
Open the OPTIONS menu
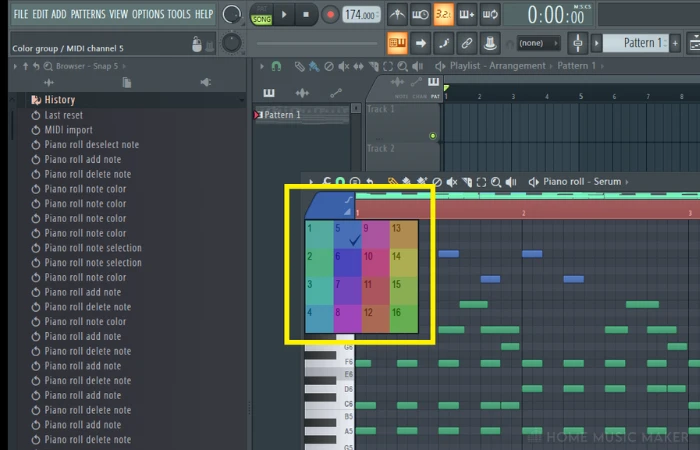148,14
